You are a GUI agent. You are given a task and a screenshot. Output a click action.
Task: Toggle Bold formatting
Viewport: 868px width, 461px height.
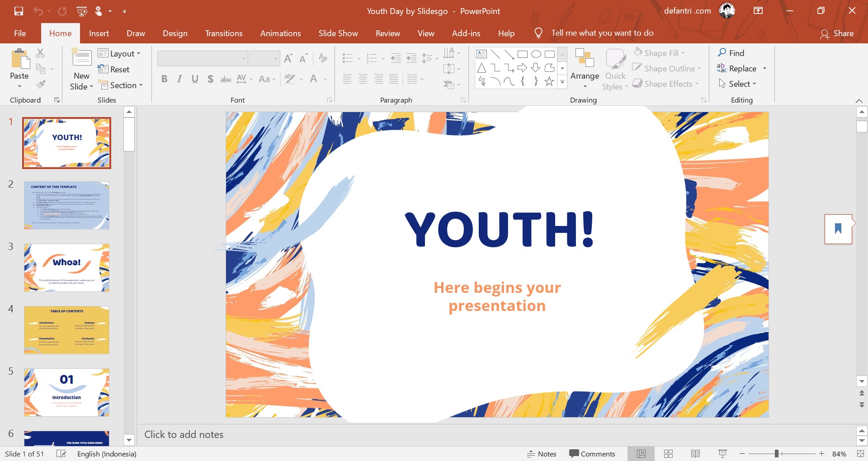click(165, 79)
